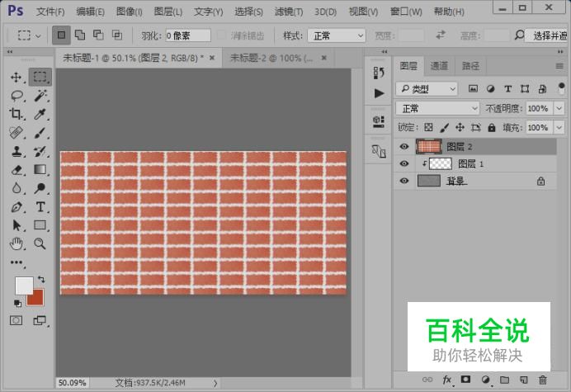Select the Rectangular Marquee tool in toolbox
The height and width of the screenshot is (392, 571).
click(40, 77)
